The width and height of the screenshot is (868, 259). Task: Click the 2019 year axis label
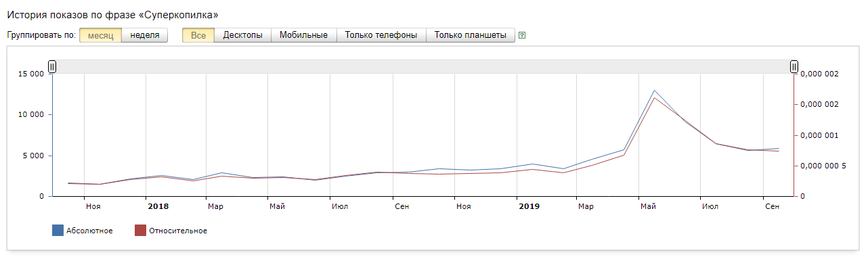click(x=529, y=206)
